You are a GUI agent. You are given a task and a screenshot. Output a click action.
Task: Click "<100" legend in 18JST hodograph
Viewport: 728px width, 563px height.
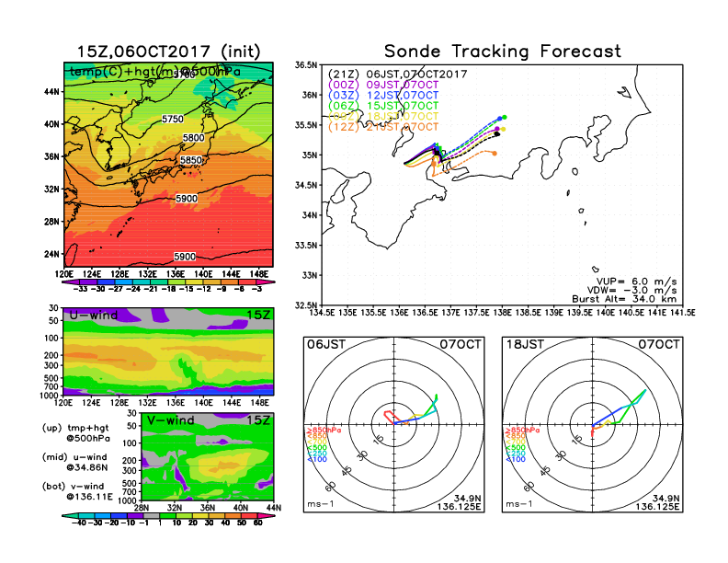516,459
